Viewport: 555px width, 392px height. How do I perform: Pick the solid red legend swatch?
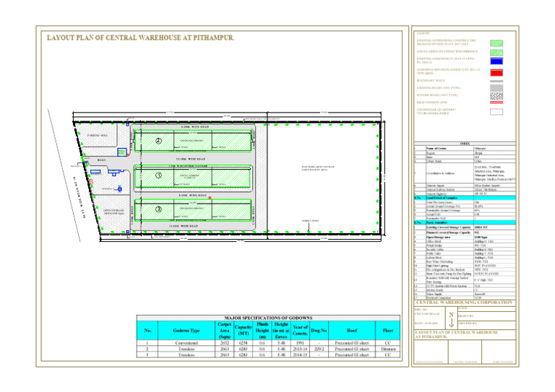click(x=496, y=73)
